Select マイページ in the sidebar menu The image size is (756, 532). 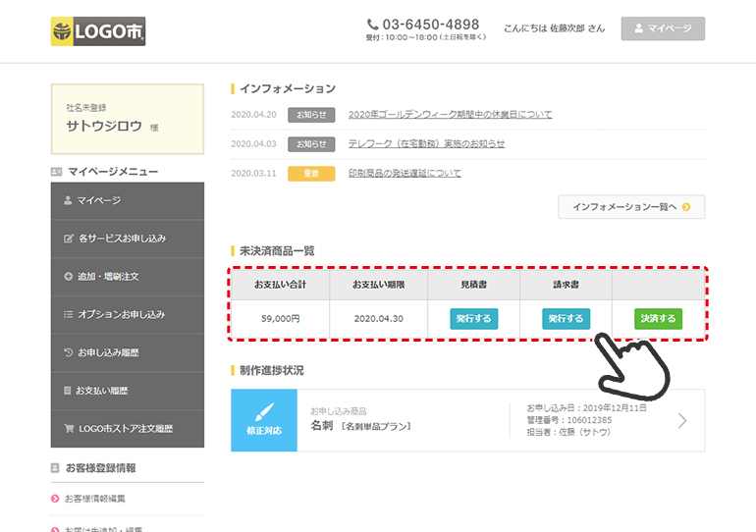tap(128, 201)
